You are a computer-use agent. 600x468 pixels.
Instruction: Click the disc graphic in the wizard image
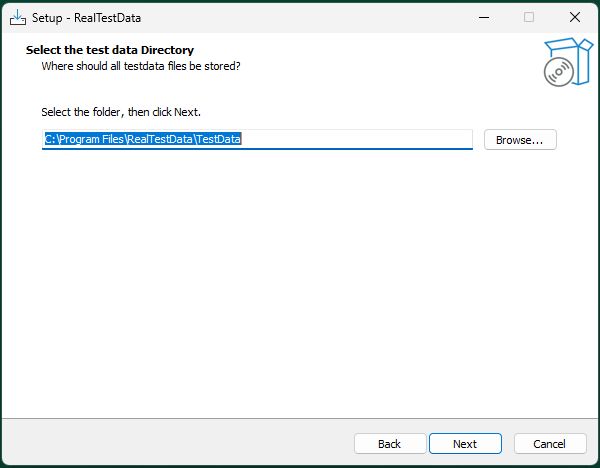[x=559, y=72]
